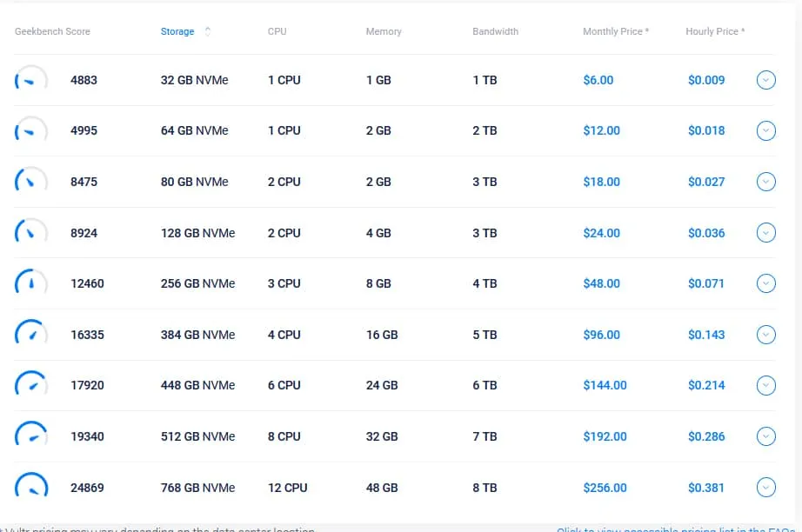Click the gauge icon for Geekbench score 4883
802x532 pixels.
pyautogui.click(x=31, y=80)
